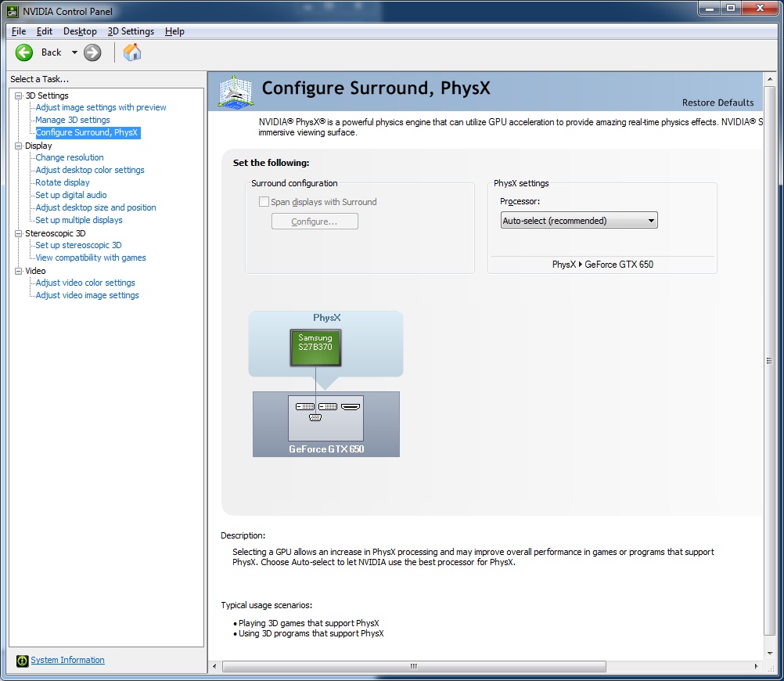This screenshot has height=681, width=784.
Task: Open Set up stereoscopic 3D
Action: (78, 245)
